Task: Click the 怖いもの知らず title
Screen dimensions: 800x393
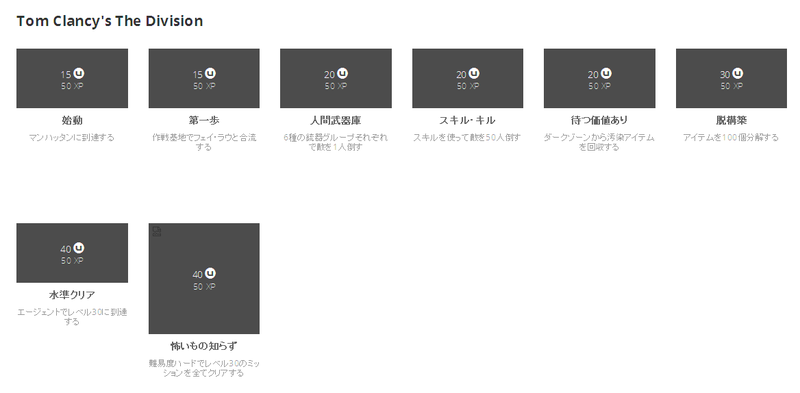Action: coord(204,346)
